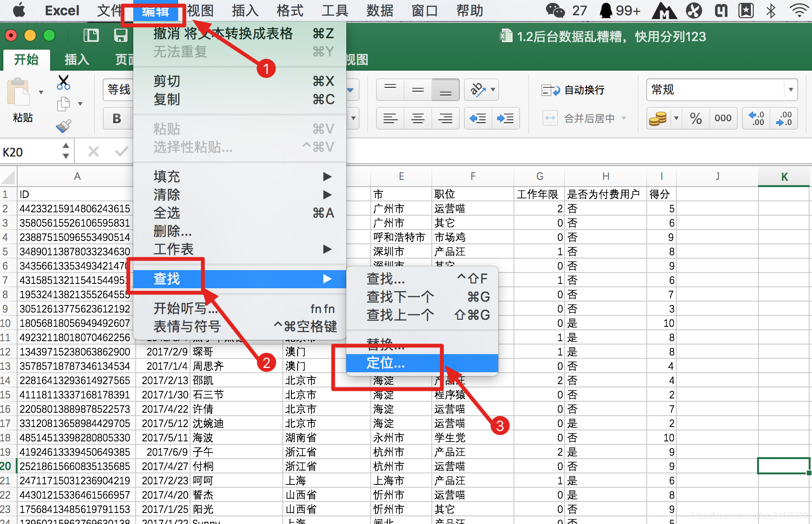This screenshot has height=524, width=812.
Task: Select column K header
Action: click(784, 177)
